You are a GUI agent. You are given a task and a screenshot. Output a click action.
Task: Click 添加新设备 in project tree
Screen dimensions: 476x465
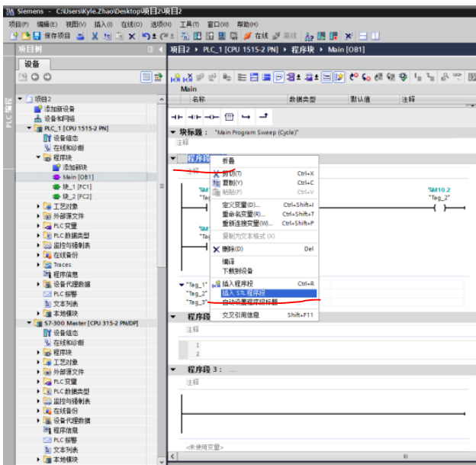click(59, 108)
